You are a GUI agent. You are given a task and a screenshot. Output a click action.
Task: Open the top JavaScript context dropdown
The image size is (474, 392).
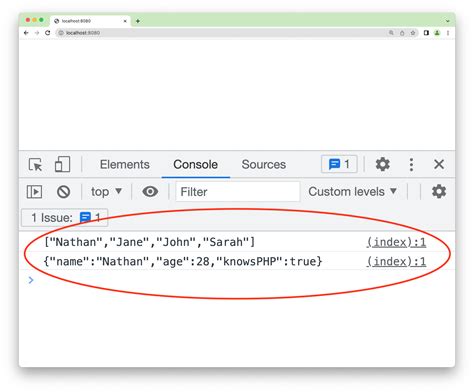pos(106,192)
